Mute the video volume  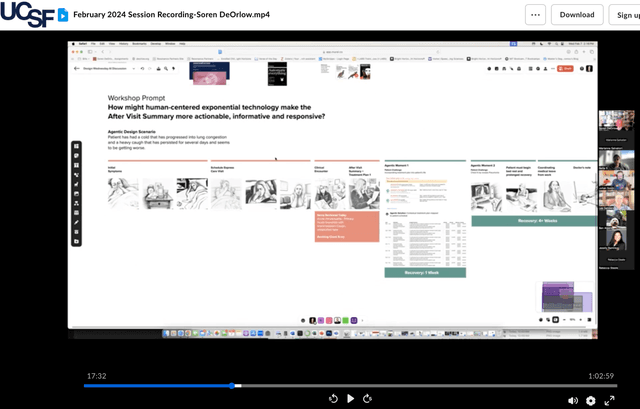click(x=573, y=400)
